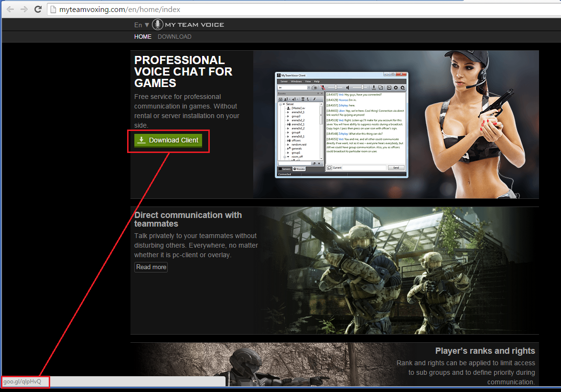Click the overlay windows icon in client screenshot
This screenshot has width=561, height=392.
pyautogui.click(x=381, y=87)
